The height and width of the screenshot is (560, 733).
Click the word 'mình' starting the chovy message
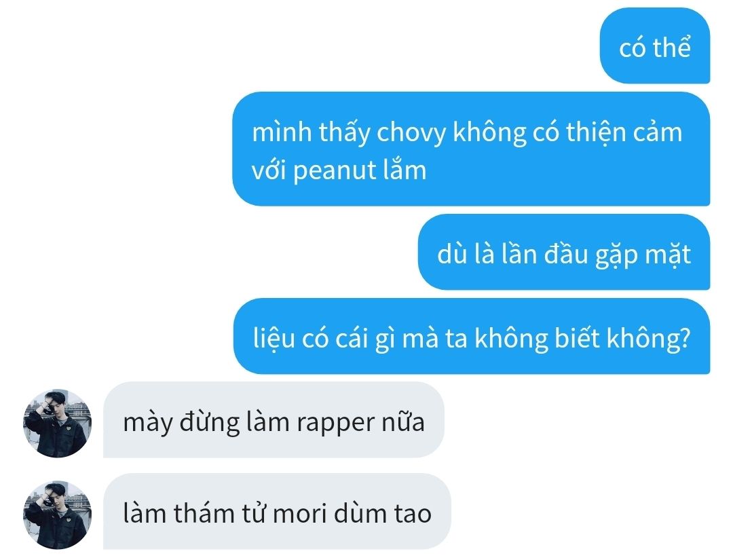[282, 132]
